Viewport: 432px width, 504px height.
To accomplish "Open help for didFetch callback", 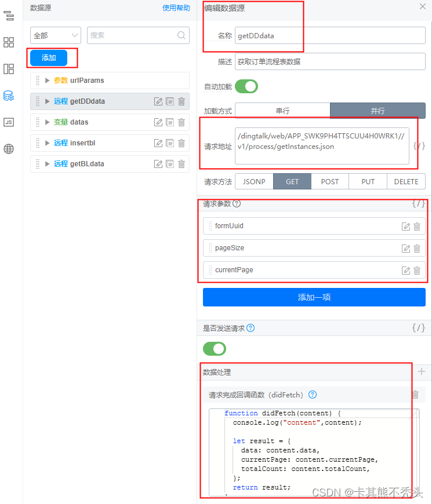I will 313,395.
